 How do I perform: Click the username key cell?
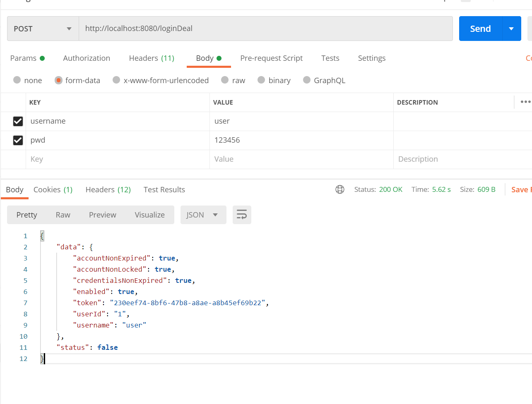[118, 121]
